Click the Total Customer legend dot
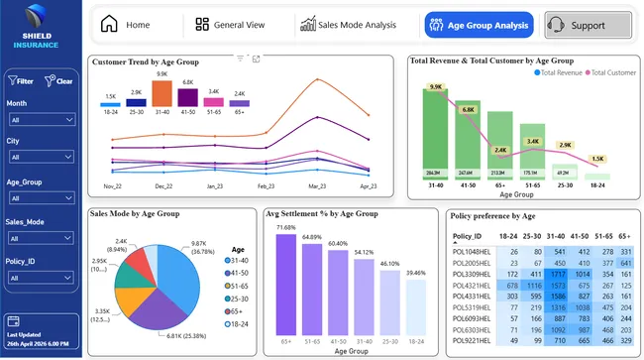The height and width of the screenshot is (360, 644). pyautogui.click(x=588, y=72)
